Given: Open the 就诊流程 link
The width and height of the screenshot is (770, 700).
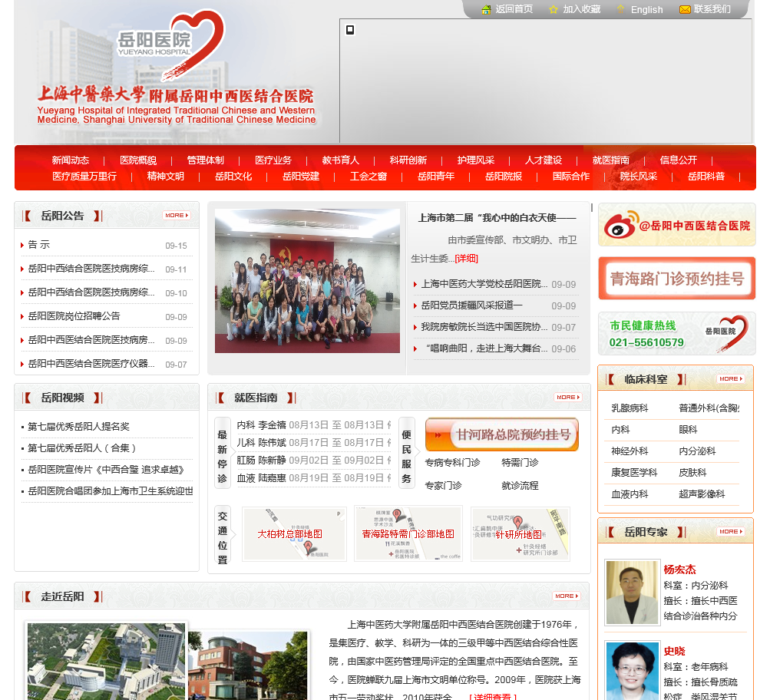Looking at the screenshot, I should click(520, 486).
